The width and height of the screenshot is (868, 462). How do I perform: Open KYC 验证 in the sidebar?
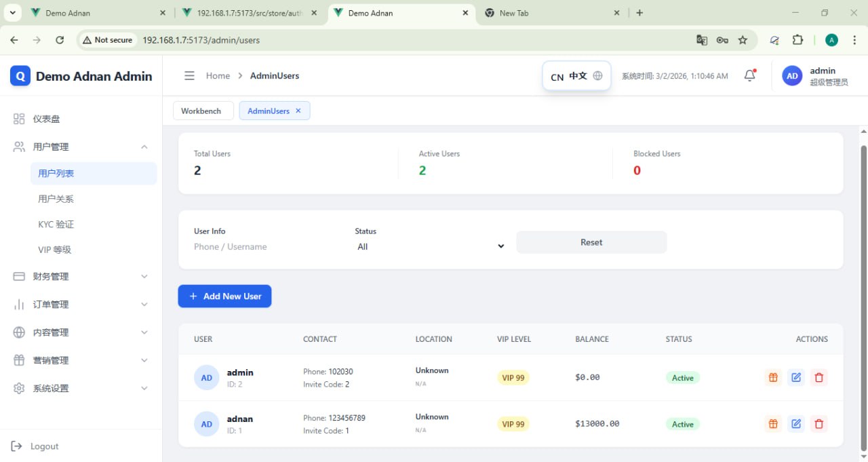pos(56,225)
